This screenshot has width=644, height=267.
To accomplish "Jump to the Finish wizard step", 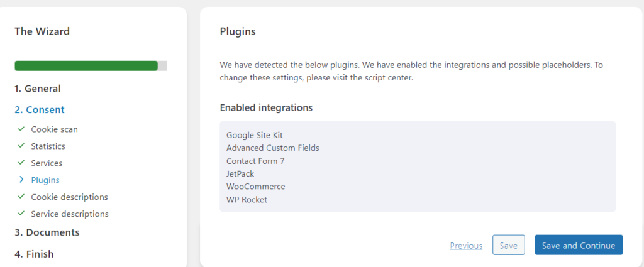I will (34, 254).
